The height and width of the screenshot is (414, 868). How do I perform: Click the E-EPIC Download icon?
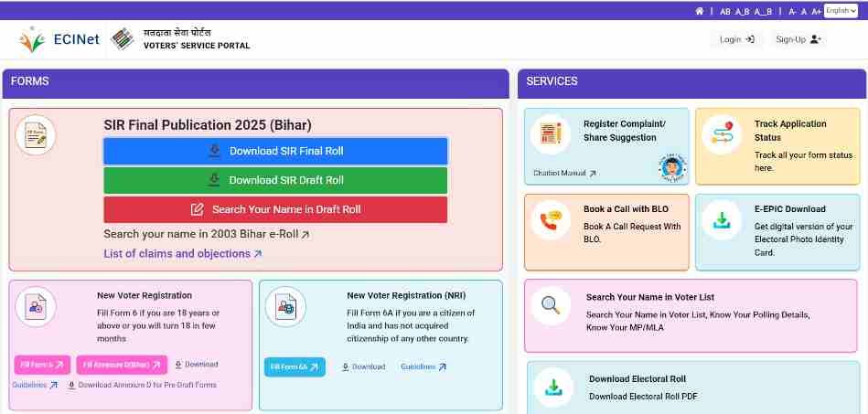click(722, 220)
